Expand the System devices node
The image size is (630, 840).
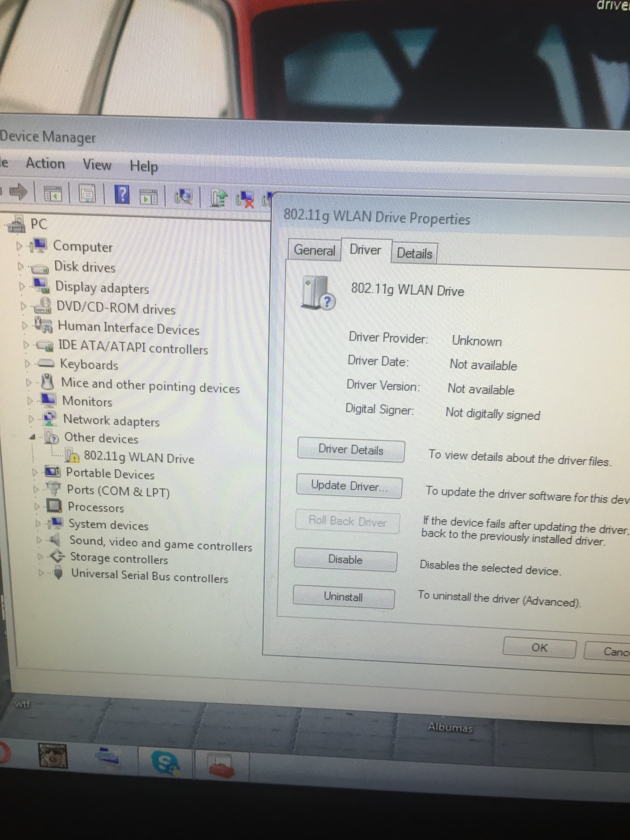38,523
